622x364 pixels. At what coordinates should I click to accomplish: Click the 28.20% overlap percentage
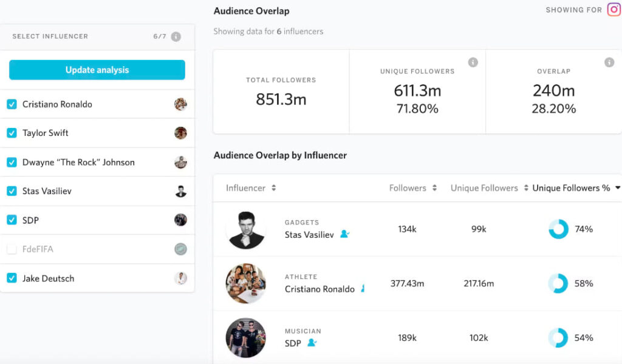point(554,109)
